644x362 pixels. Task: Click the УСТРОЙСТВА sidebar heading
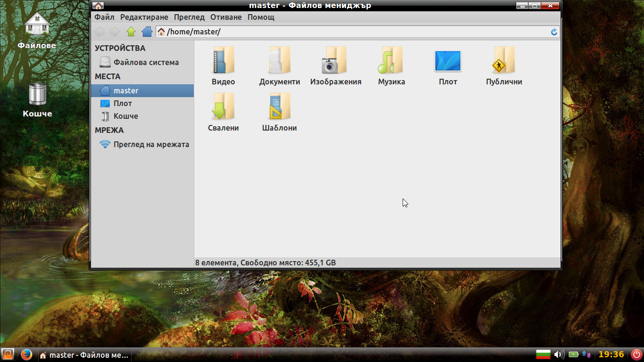pos(120,48)
